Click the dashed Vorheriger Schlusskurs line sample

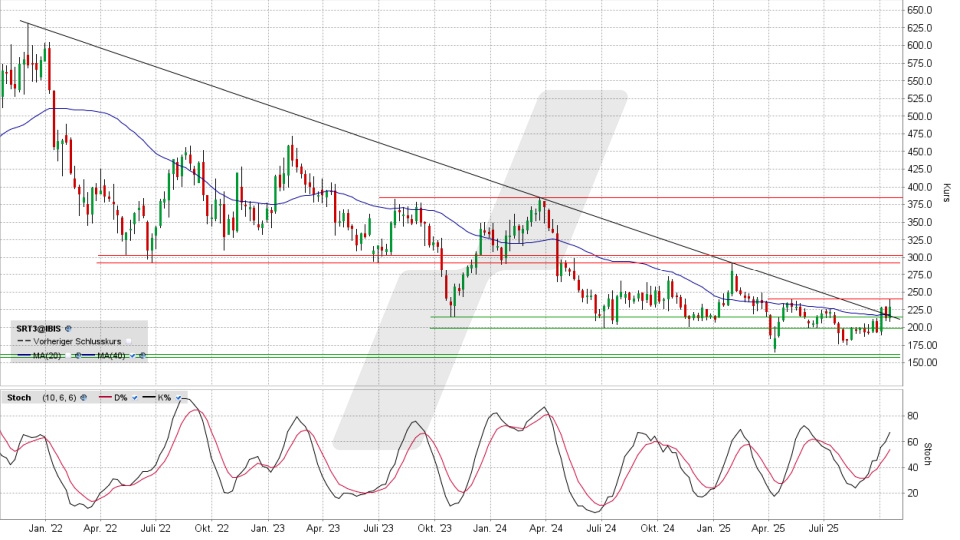[24, 341]
